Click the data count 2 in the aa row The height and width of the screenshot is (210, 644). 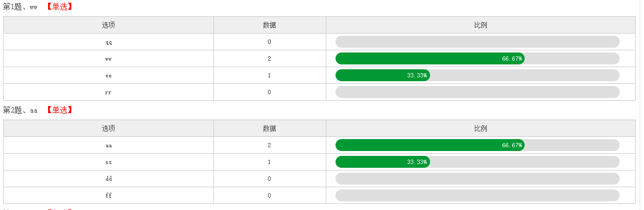tap(269, 145)
